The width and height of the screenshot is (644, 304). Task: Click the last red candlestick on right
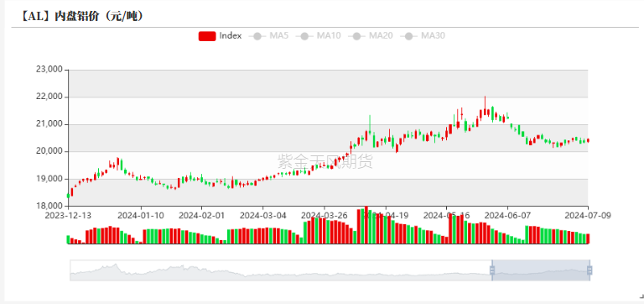point(588,141)
